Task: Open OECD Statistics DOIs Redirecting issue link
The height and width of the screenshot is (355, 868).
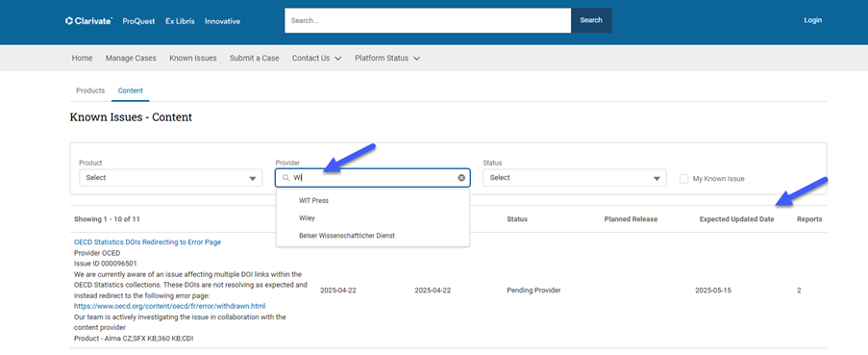Action: pos(147,242)
